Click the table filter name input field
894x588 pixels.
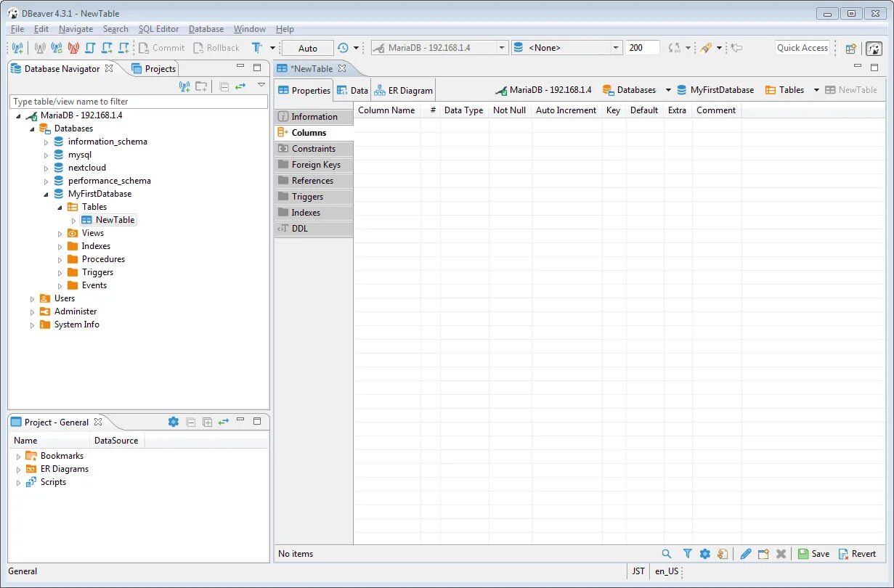138,102
